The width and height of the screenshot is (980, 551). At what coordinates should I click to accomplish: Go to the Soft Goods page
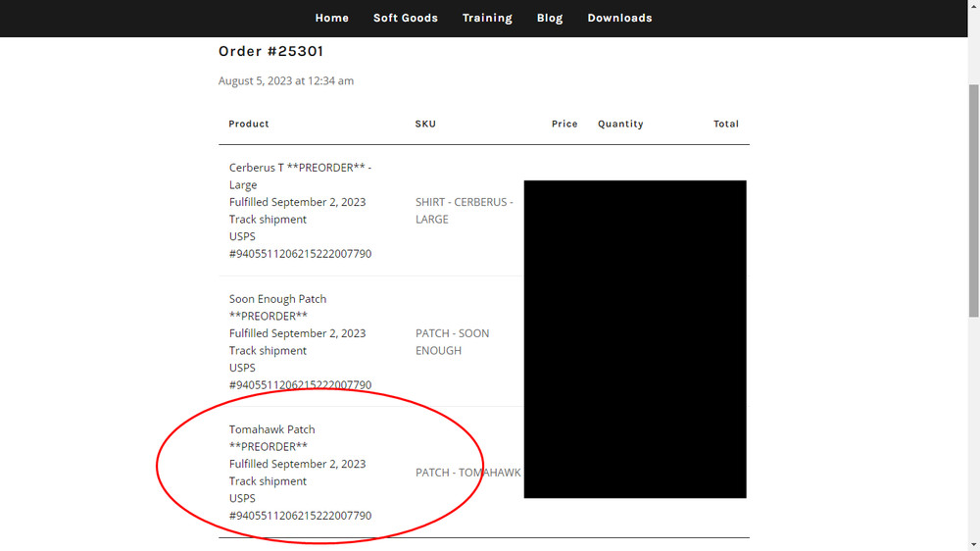[x=405, y=18]
